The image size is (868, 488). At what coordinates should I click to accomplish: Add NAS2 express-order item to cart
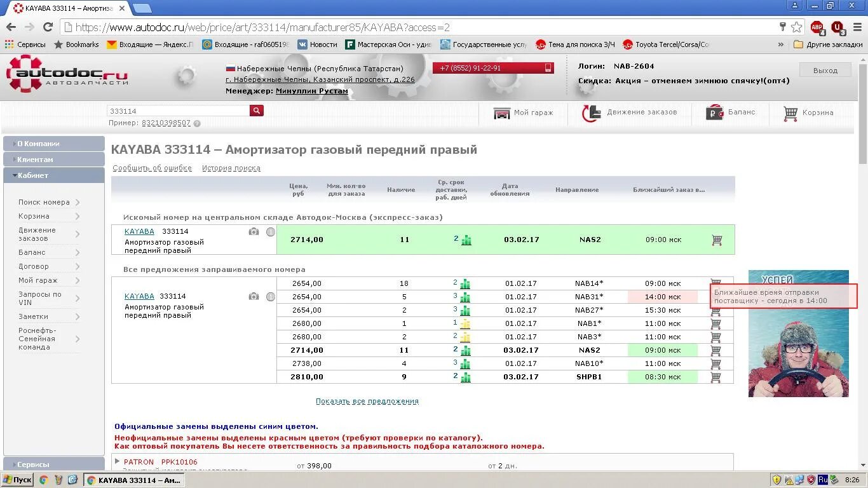point(717,240)
